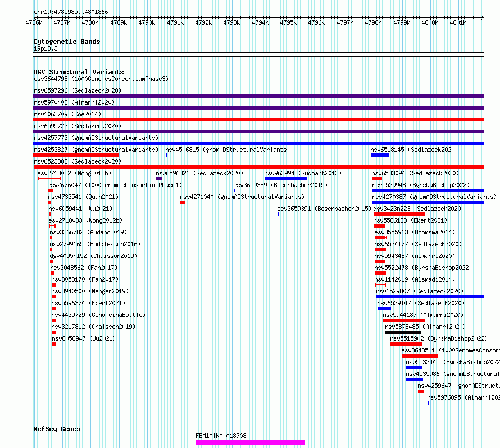Open the nsv4439729 (GenomeinaBottle) label

tap(98, 315)
